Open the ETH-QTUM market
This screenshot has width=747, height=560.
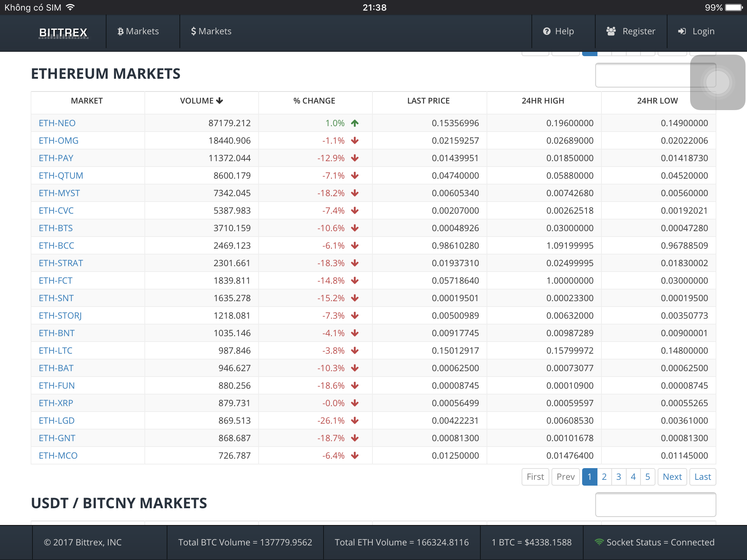coord(61,176)
